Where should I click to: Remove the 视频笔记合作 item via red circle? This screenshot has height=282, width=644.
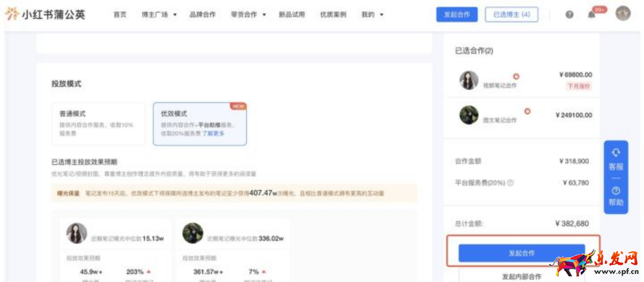pyautogui.click(x=516, y=77)
